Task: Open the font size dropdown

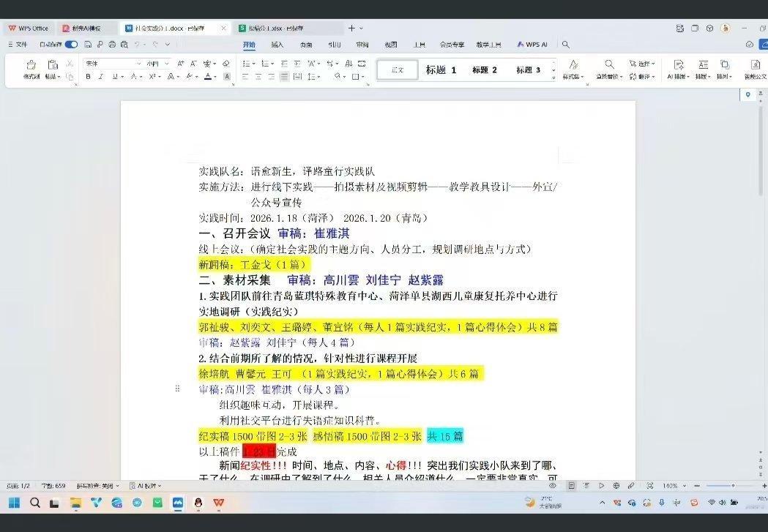Action: [166, 63]
